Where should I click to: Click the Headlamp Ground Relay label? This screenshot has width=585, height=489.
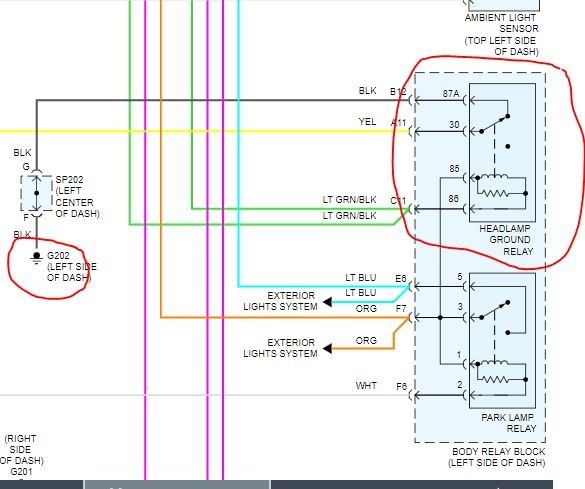[505, 240]
